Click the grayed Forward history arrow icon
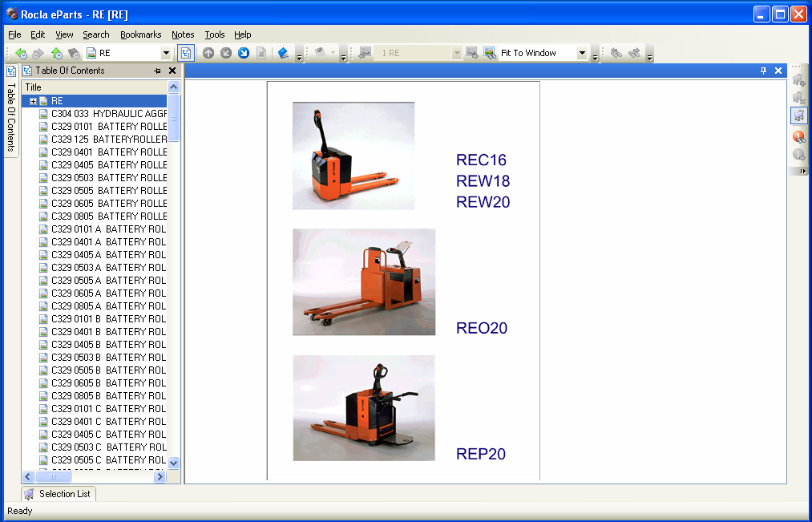Image resolution: width=812 pixels, height=522 pixels. tap(38, 53)
